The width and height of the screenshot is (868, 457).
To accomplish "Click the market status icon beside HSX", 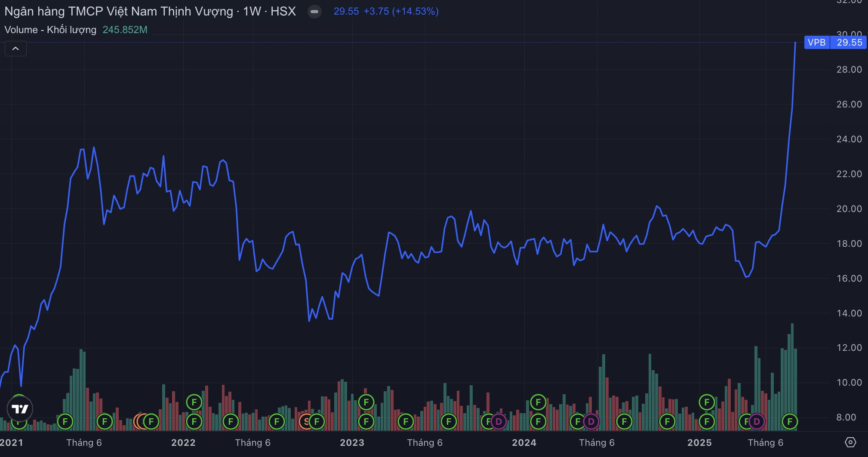I will [314, 12].
